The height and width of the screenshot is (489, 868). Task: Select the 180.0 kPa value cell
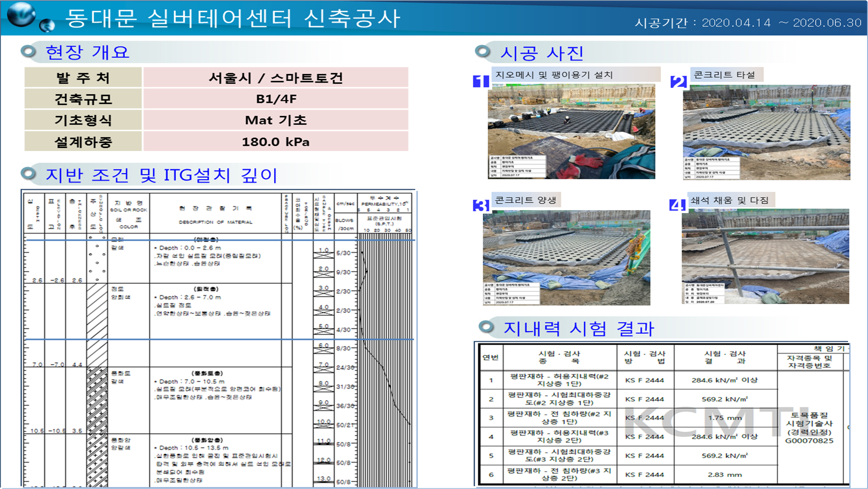tap(276, 142)
